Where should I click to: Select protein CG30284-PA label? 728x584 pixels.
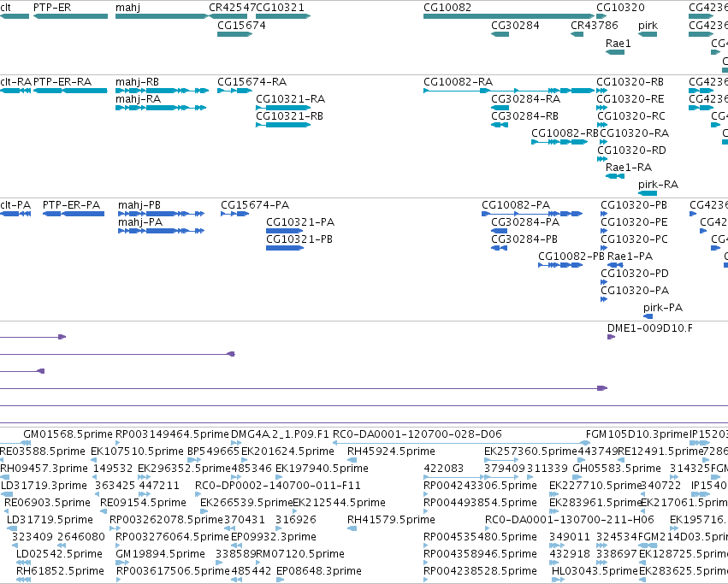525,222
